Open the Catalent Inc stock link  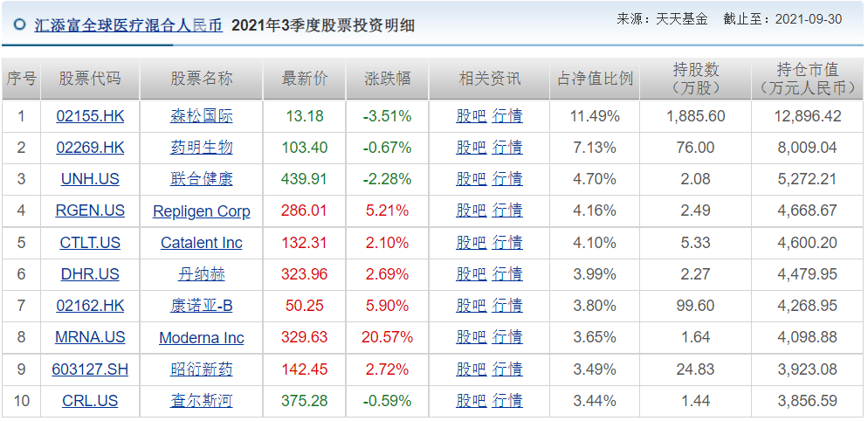click(x=201, y=243)
